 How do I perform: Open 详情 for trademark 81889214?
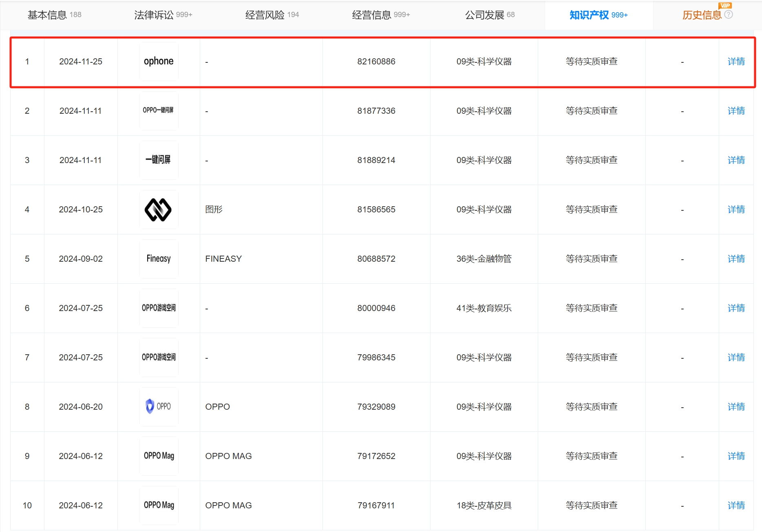pyautogui.click(x=736, y=160)
